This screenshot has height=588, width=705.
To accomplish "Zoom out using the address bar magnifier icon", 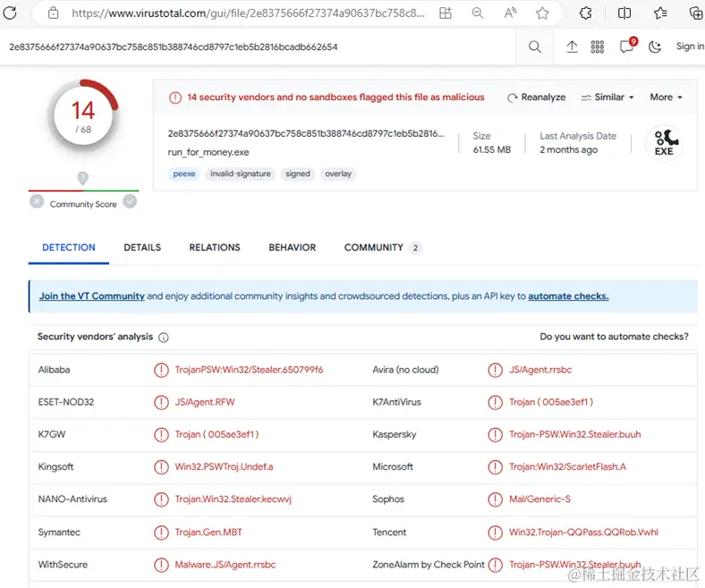I will (478, 13).
